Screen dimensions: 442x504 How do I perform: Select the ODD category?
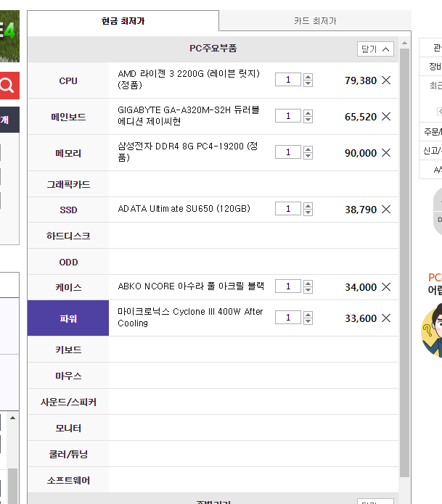coord(68,262)
